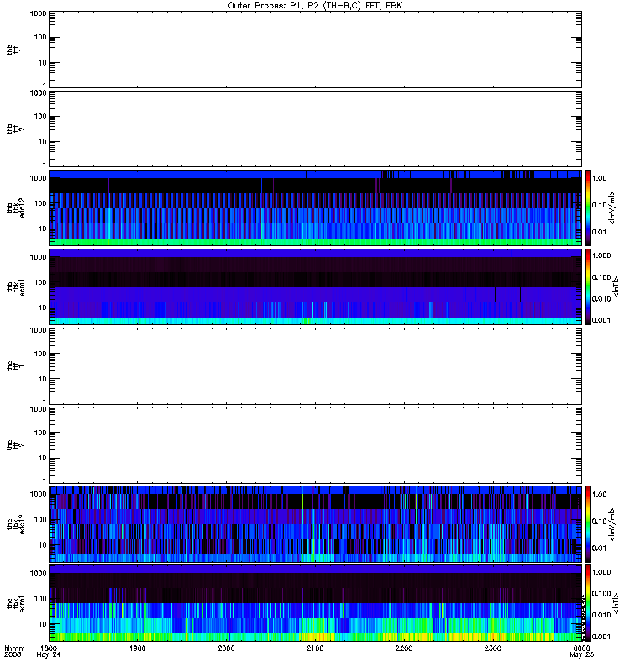Click the empty thc fff 1 plot panel
Image resolution: width=630 pixels, height=672 pixels.
315,366
